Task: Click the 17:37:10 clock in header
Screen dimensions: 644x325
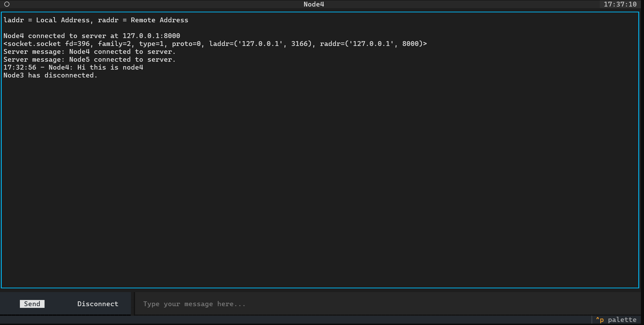Action: (x=620, y=4)
